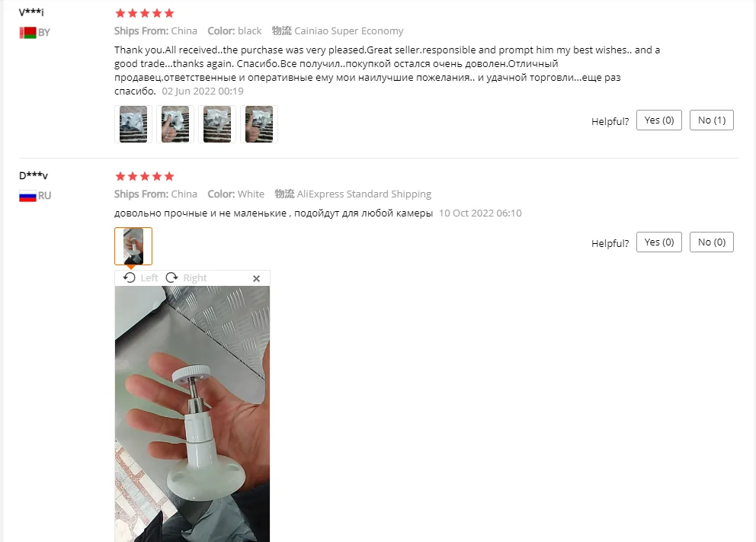Image resolution: width=756 pixels, height=542 pixels.
Task: Click the rotate Right icon
Action: [x=171, y=277]
